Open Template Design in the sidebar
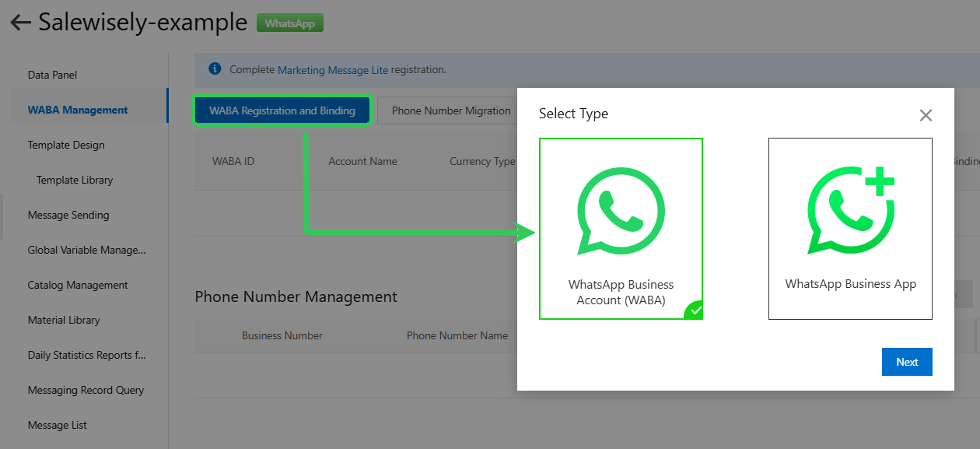 point(66,145)
